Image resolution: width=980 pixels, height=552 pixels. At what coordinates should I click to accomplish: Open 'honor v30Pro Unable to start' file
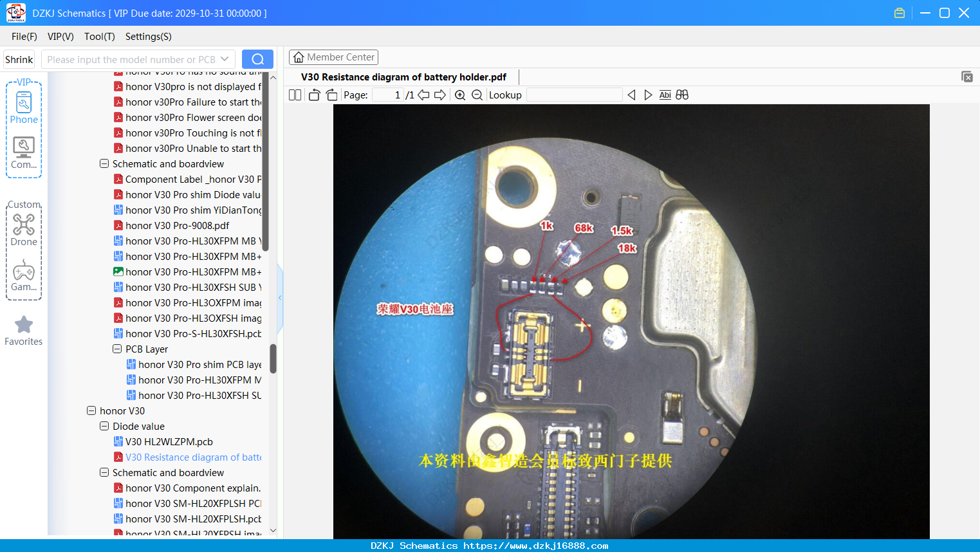pos(194,149)
